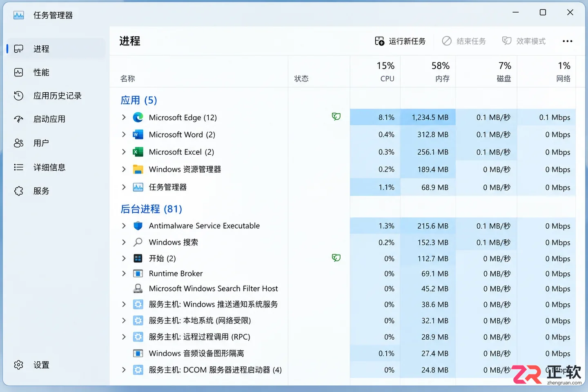Sort by the 网络 column header

tap(546, 71)
